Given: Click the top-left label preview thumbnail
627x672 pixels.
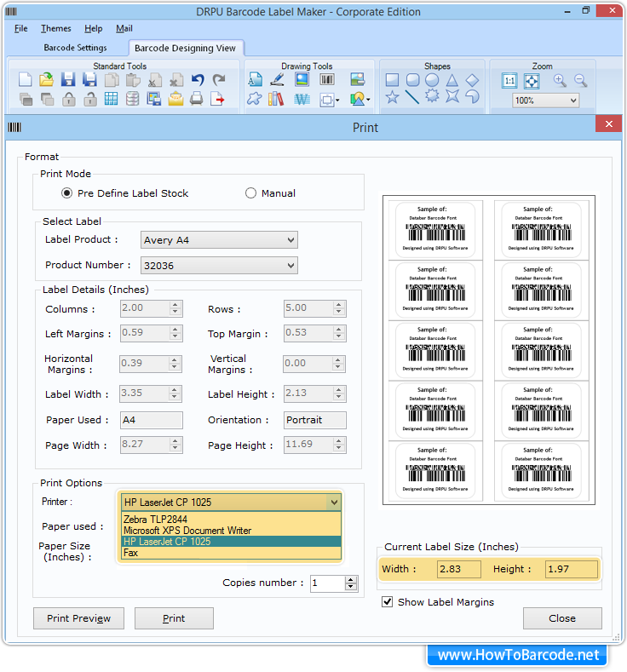Looking at the screenshot, I should [x=435, y=230].
